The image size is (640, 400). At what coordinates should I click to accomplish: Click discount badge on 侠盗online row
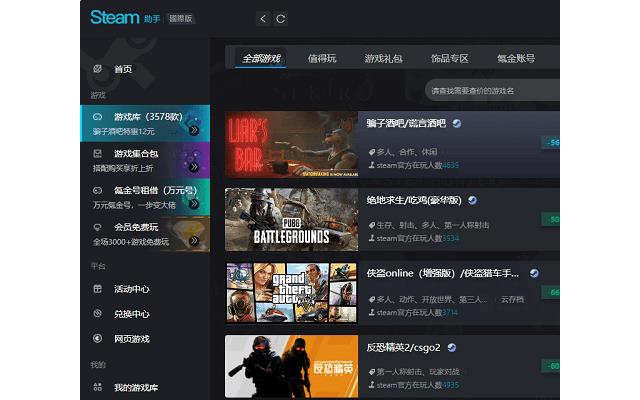click(550, 292)
